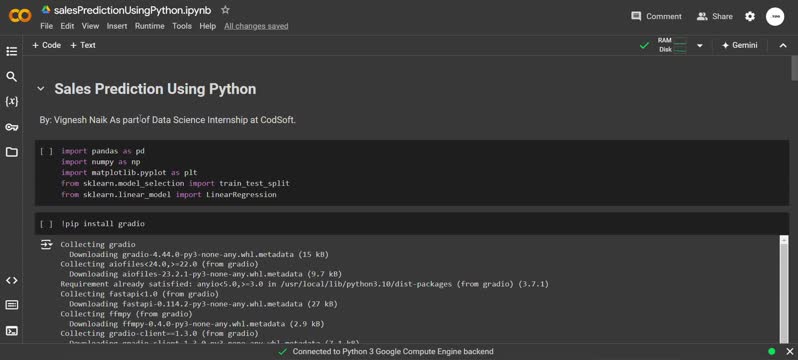This screenshot has width=798, height=360.
Task: Open the command palette sidebar icon
Action: (x=12, y=305)
